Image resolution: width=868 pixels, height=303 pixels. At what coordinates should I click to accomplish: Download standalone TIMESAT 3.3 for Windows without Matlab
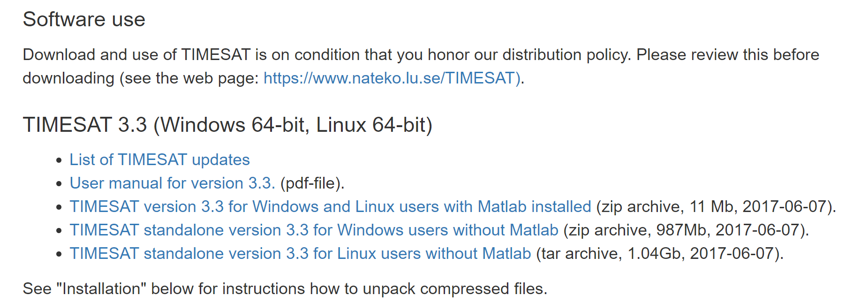pyautogui.click(x=314, y=230)
